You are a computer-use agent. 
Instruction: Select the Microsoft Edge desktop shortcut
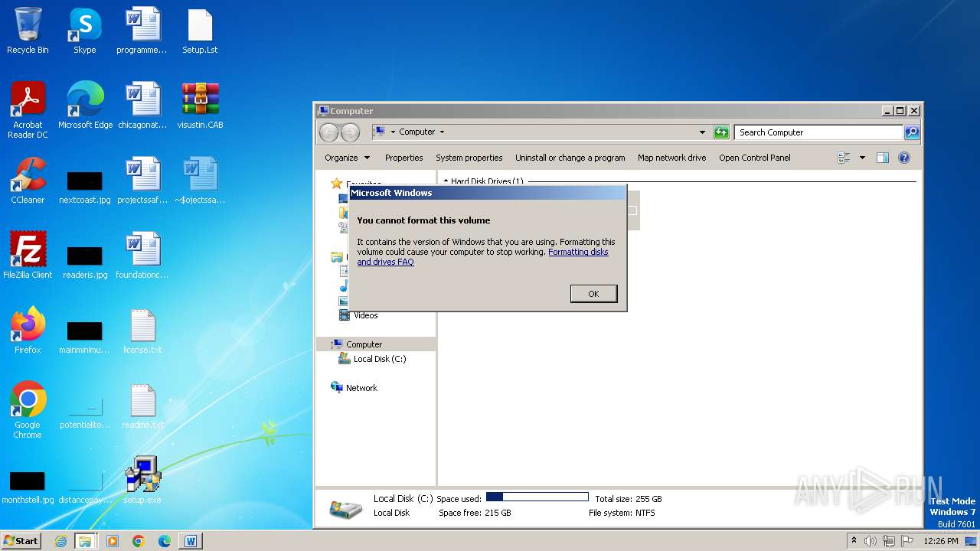(85, 106)
